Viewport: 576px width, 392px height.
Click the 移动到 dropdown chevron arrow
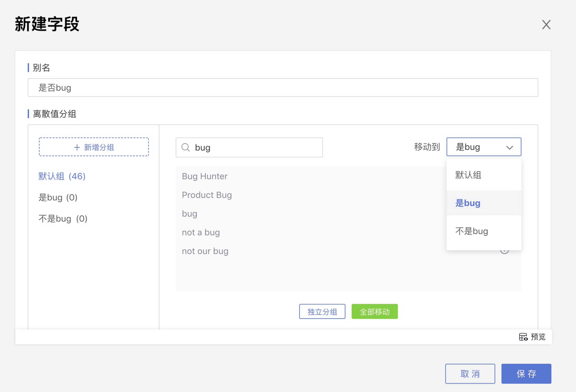click(x=509, y=148)
